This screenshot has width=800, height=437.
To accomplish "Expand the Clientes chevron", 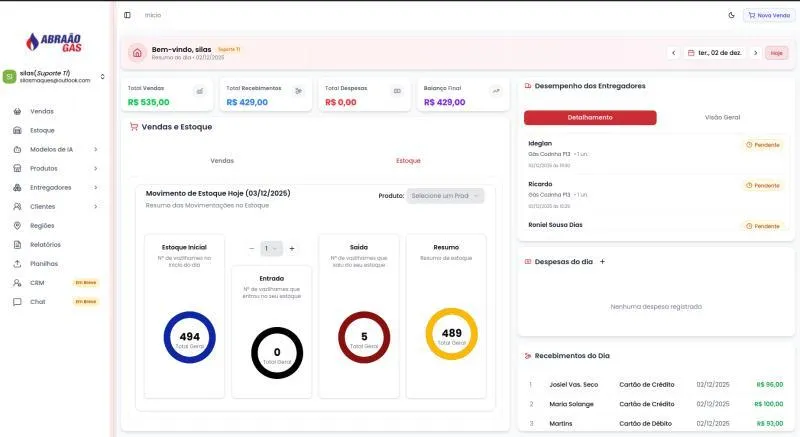I will tap(95, 207).
